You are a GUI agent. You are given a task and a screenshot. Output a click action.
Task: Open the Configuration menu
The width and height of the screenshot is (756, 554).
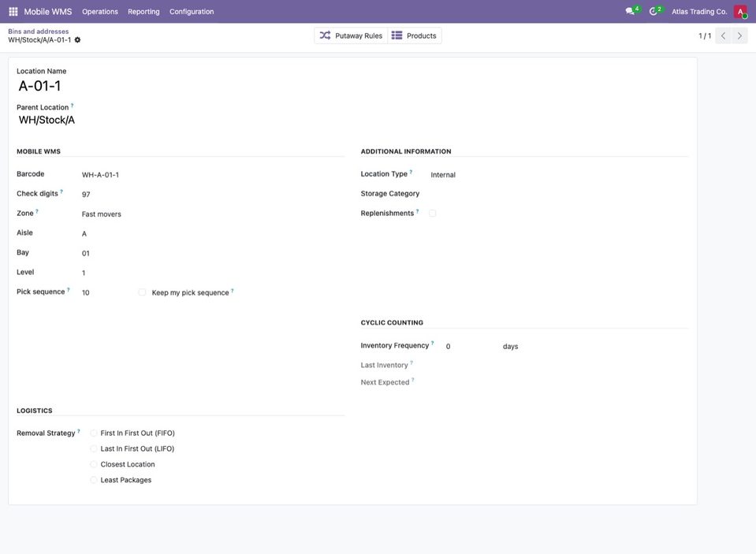(192, 12)
